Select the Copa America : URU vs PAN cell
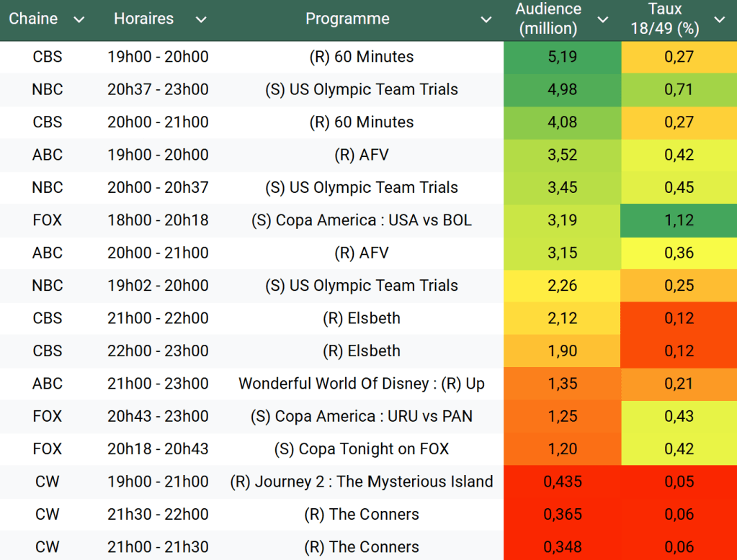 coord(362,416)
